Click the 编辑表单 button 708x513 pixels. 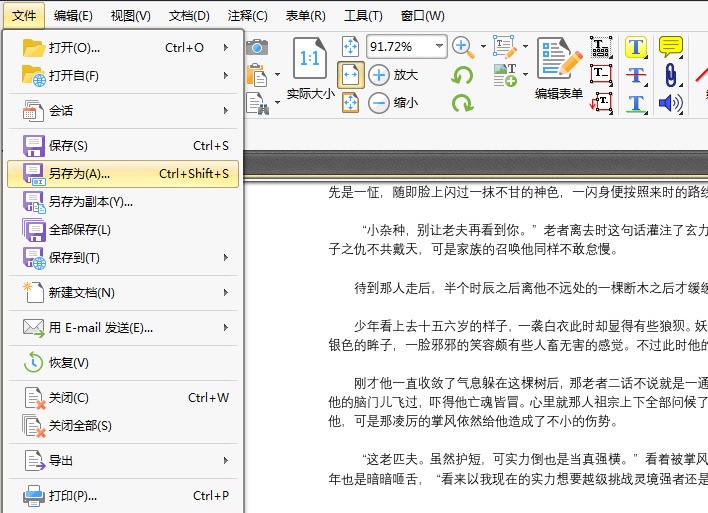click(x=559, y=69)
